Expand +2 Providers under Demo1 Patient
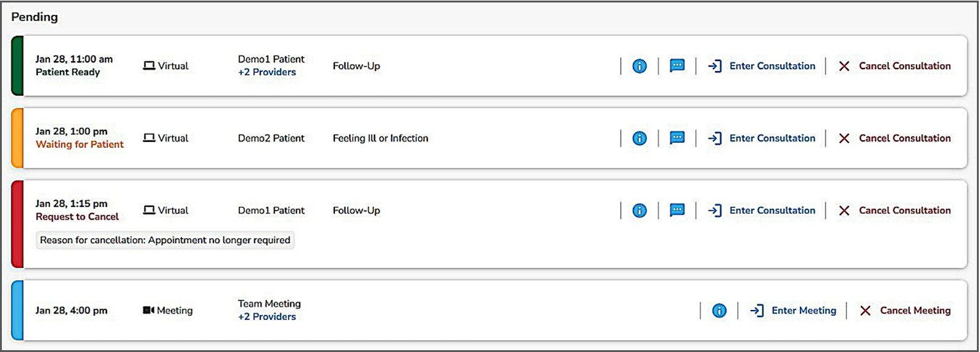This screenshot has width=980, height=352. pyautogui.click(x=267, y=72)
